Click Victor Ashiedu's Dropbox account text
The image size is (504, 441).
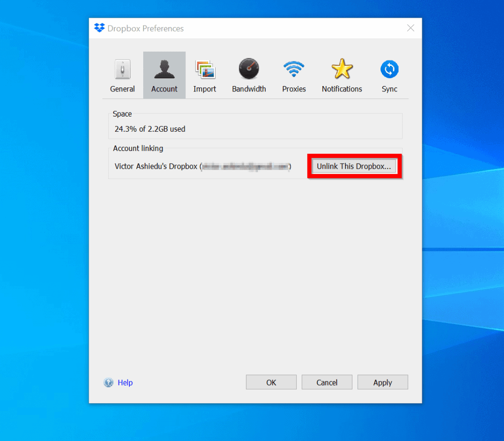pos(203,166)
